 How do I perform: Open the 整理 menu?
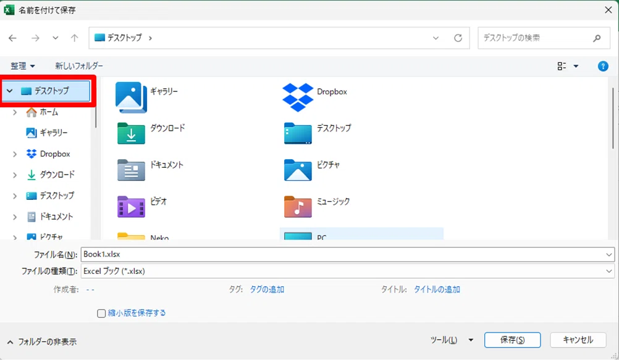[x=22, y=66]
